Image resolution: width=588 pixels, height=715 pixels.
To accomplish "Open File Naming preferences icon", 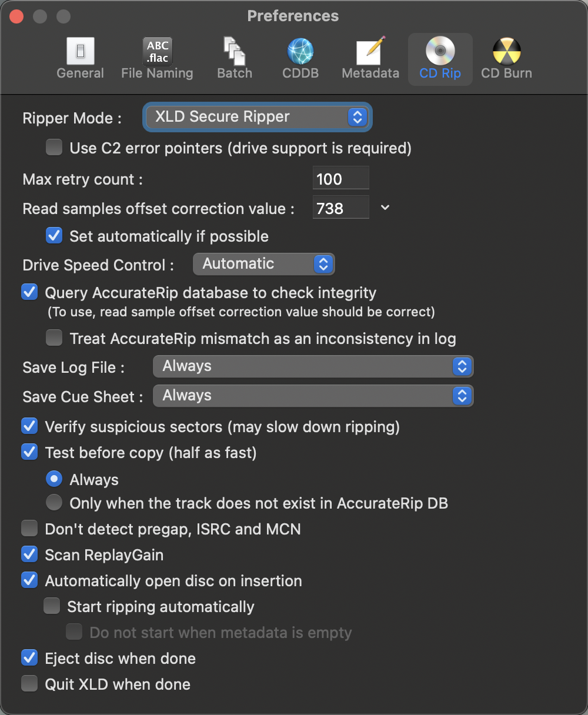I will tap(157, 52).
